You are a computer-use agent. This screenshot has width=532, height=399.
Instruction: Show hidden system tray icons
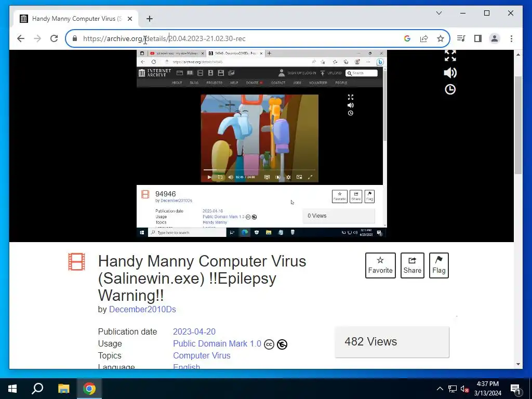[440, 389]
